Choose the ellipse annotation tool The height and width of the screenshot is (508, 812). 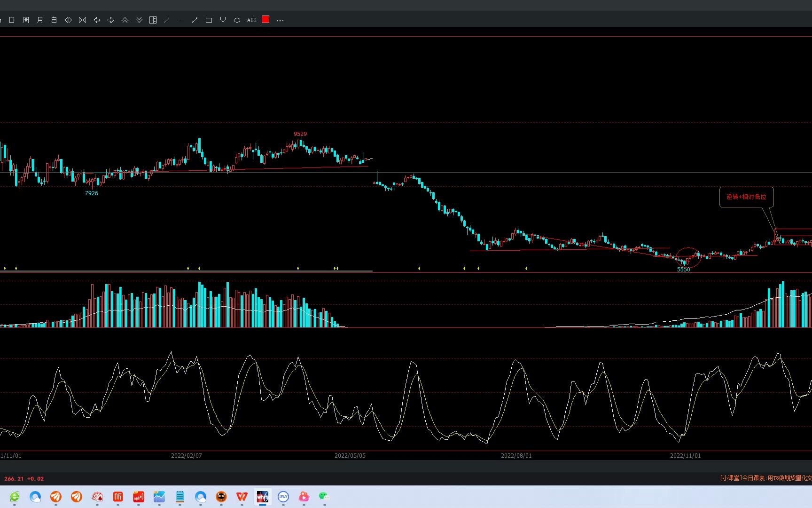(x=237, y=20)
